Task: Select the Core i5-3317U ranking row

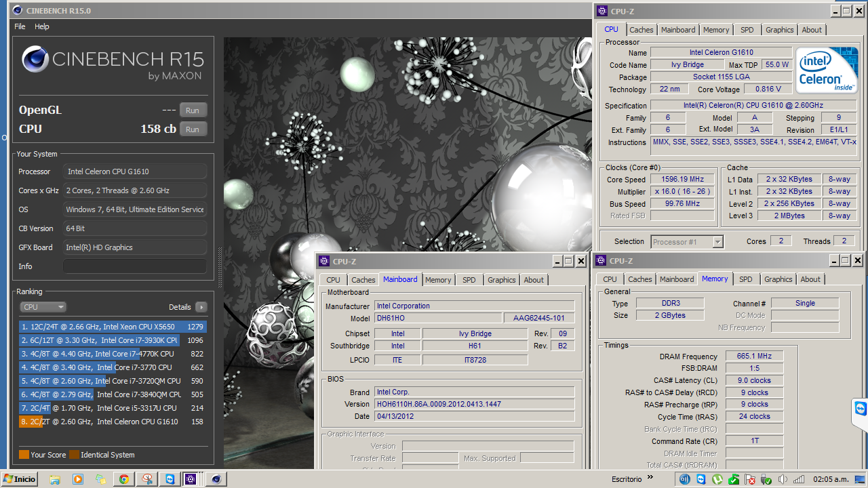Action: tap(113, 408)
